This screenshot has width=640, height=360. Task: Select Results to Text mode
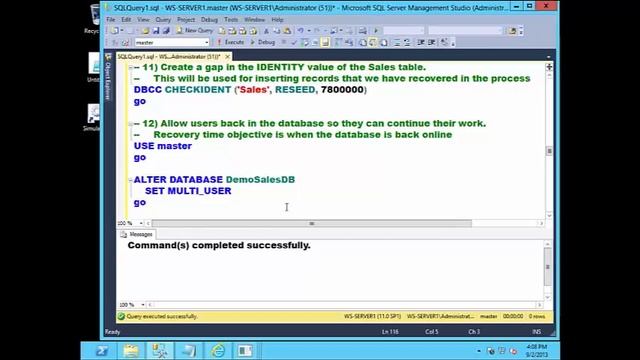click(x=363, y=42)
